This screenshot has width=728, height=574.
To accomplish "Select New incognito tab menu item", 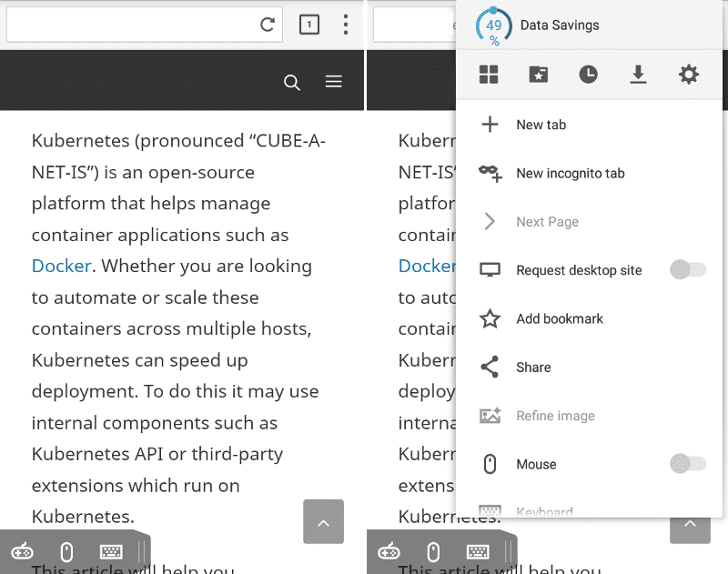I will pos(570,173).
